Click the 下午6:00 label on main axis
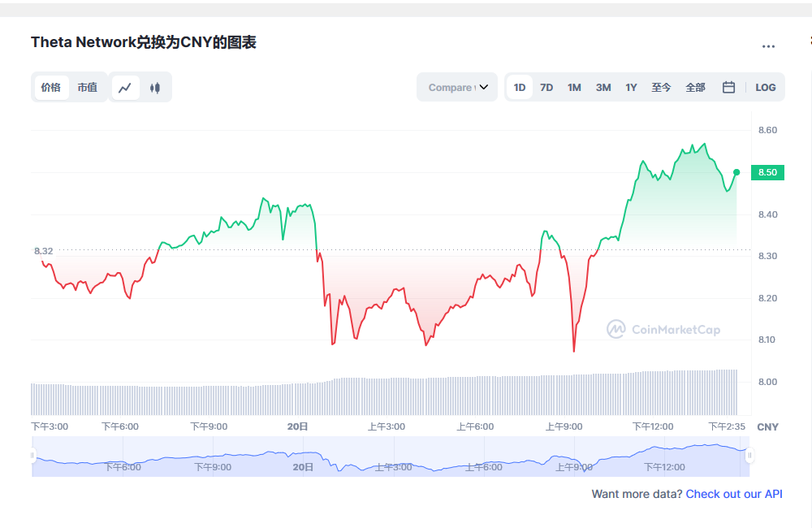Viewport: 812px width, 528px height. (120, 427)
